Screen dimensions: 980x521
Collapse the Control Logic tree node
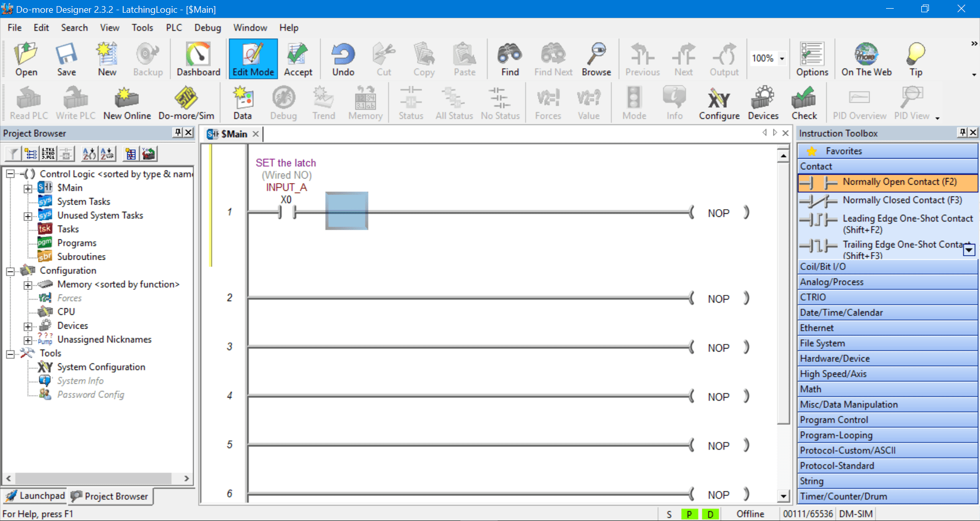pyautogui.click(x=10, y=174)
